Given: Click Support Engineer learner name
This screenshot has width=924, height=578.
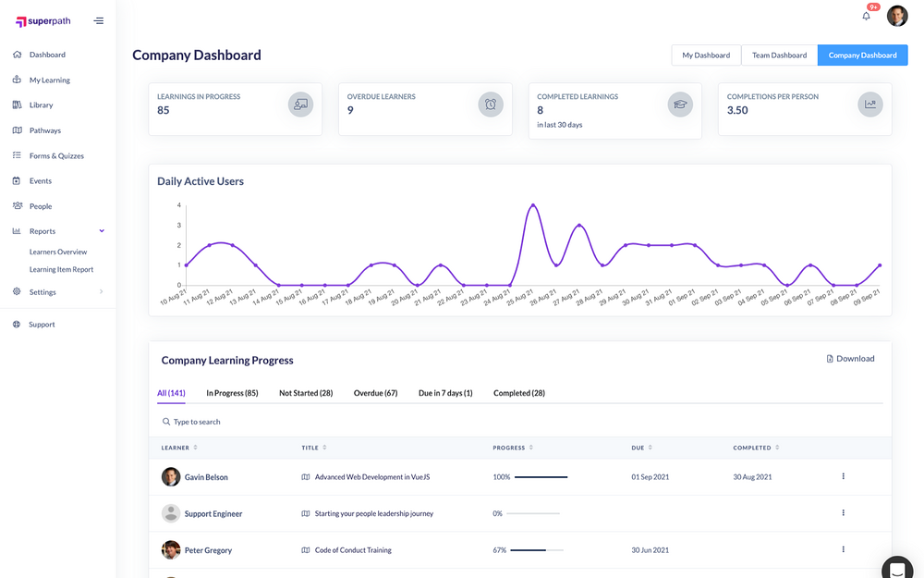Looking at the screenshot, I should point(213,513).
